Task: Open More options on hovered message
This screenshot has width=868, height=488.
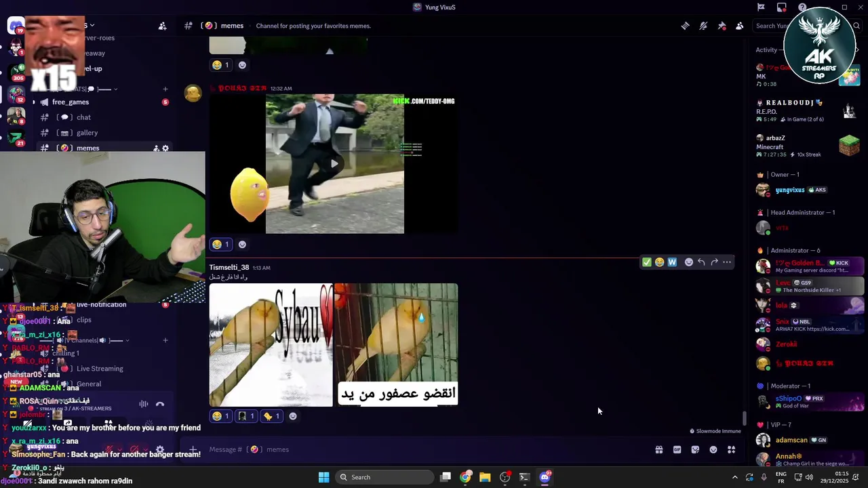Action: (727, 262)
